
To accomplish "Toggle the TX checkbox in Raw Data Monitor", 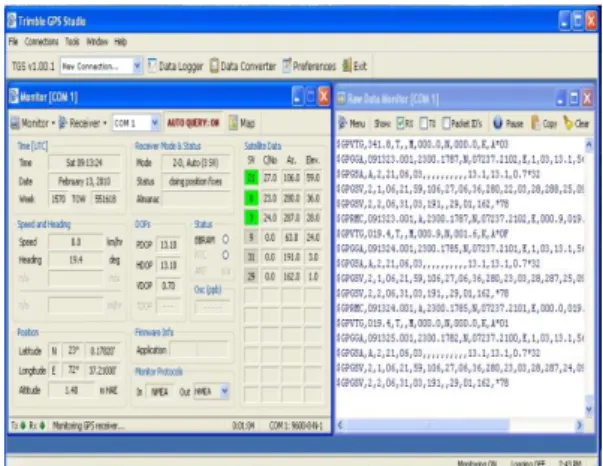I will [x=423, y=123].
